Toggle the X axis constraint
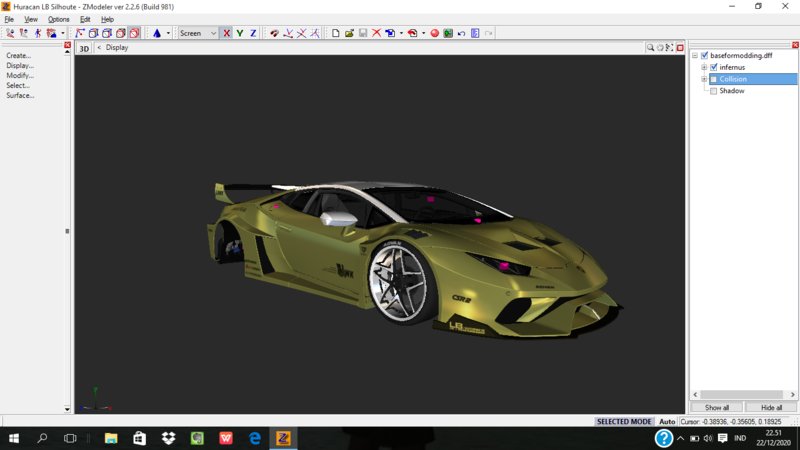Image resolution: width=800 pixels, height=450 pixels. 227,33
